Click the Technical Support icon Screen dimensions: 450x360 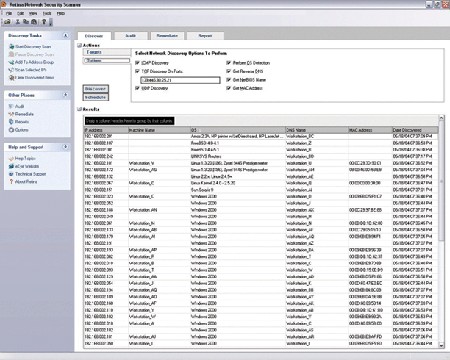click(11, 174)
